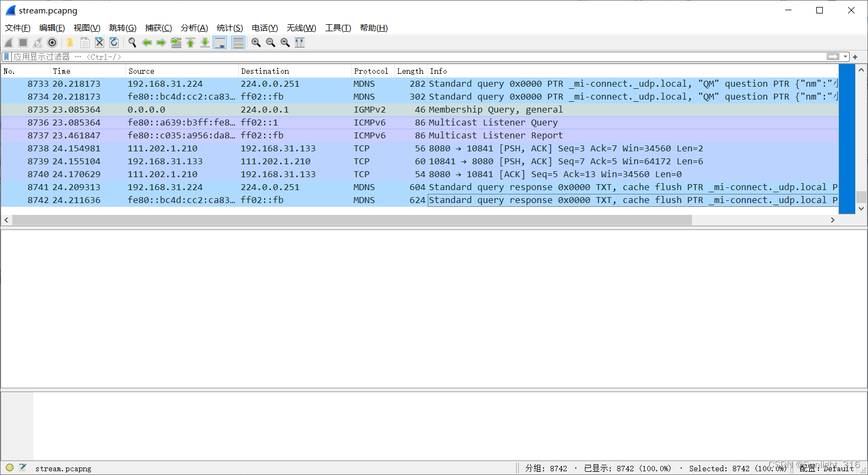Select packet 8737 Multicast Listener Report
This screenshot has width=868, height=475.
(x=420, y=136)
